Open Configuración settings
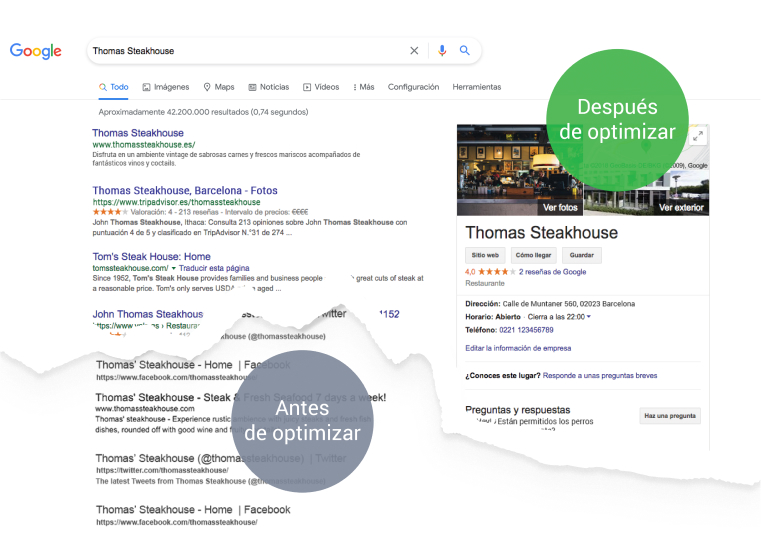761x554 pixels. (414, 87)
